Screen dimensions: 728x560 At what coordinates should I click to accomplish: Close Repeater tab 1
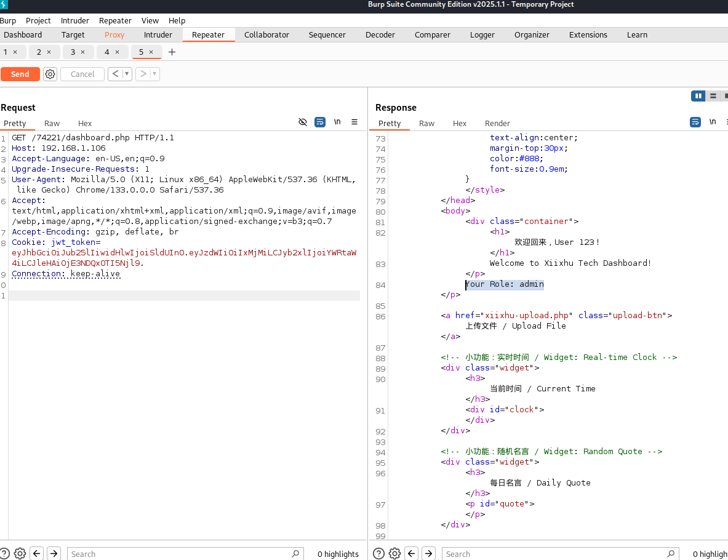point(15,52)
